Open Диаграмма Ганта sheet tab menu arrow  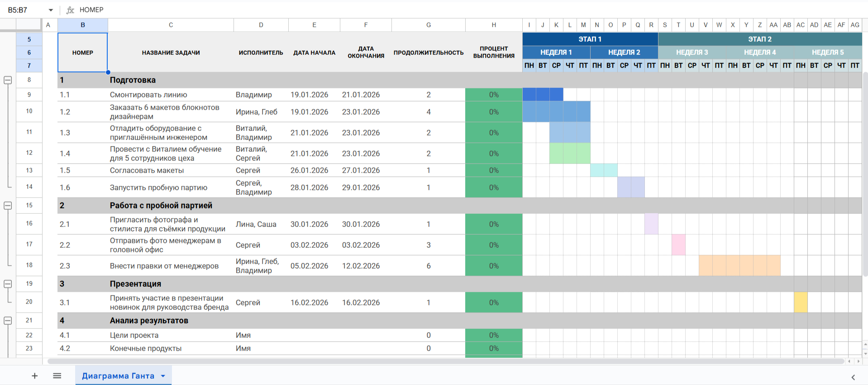coord(163,376)
